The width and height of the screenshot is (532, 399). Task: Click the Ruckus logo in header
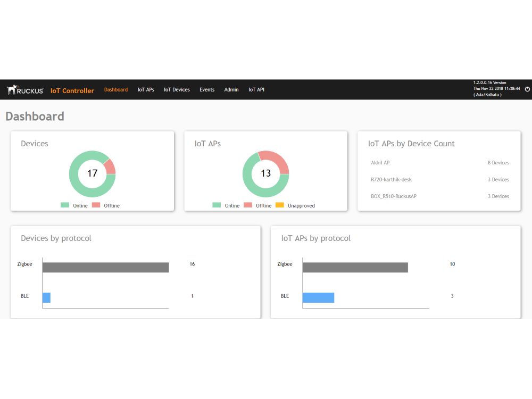tap(25, 90)
